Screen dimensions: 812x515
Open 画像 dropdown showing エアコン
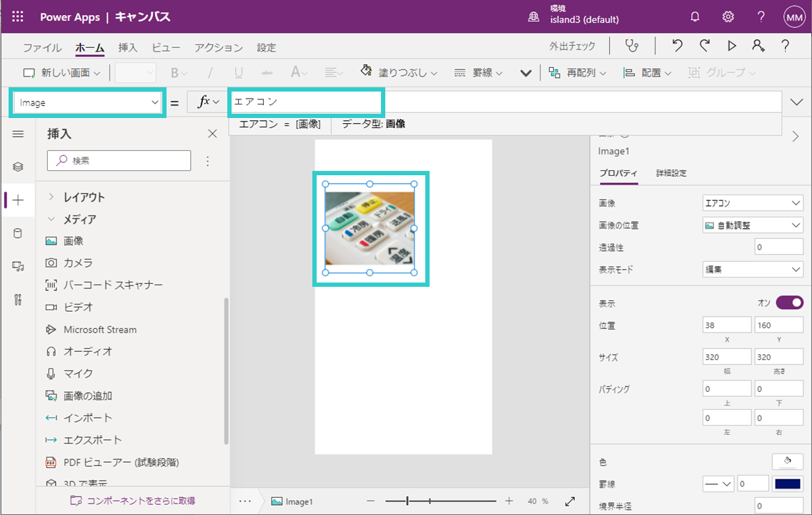tap(753, 203)
